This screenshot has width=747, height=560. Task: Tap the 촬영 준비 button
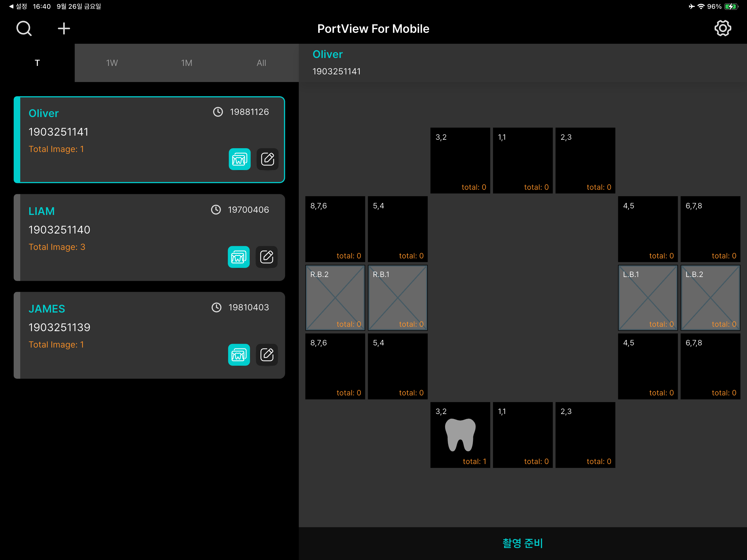[x=523, y=543]
